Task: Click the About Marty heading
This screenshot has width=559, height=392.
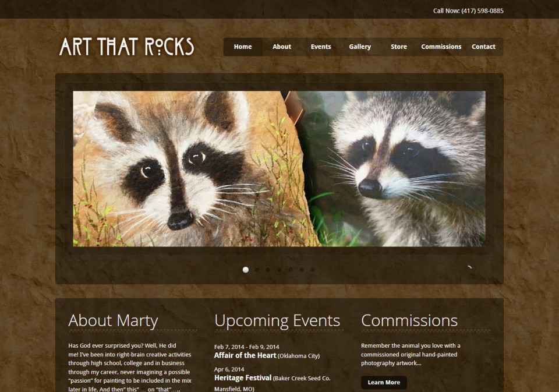Action: click(x=113, y=320)
